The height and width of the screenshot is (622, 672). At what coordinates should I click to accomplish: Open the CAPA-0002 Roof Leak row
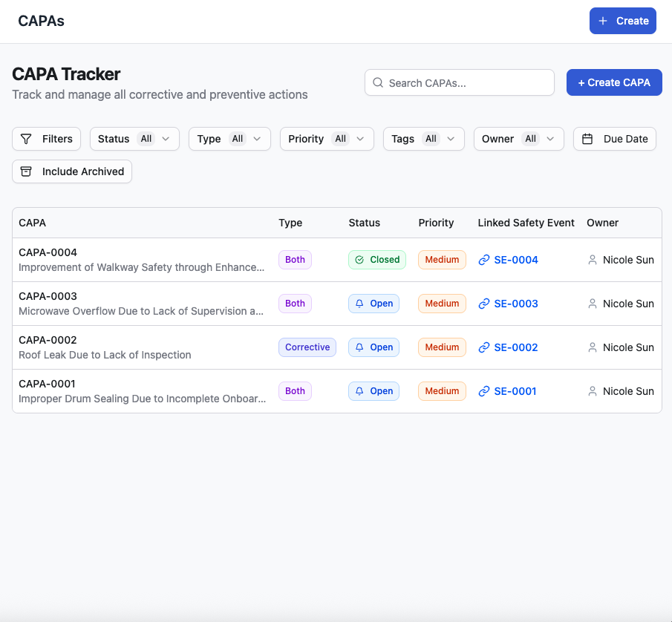141,347
